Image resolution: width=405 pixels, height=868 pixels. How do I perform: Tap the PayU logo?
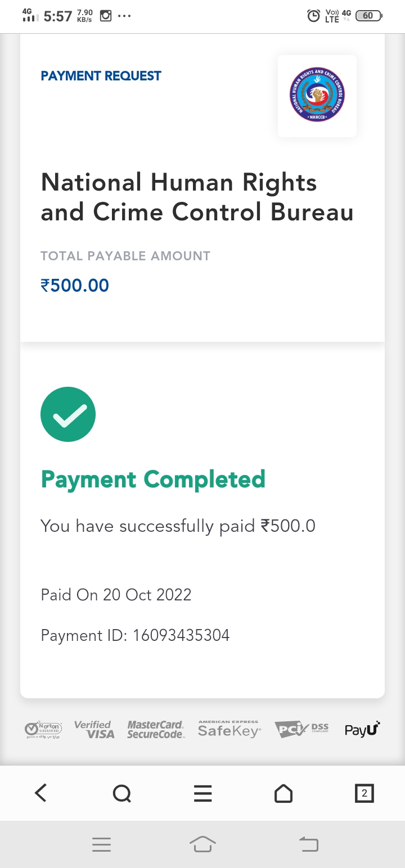(x=362, y=729)
